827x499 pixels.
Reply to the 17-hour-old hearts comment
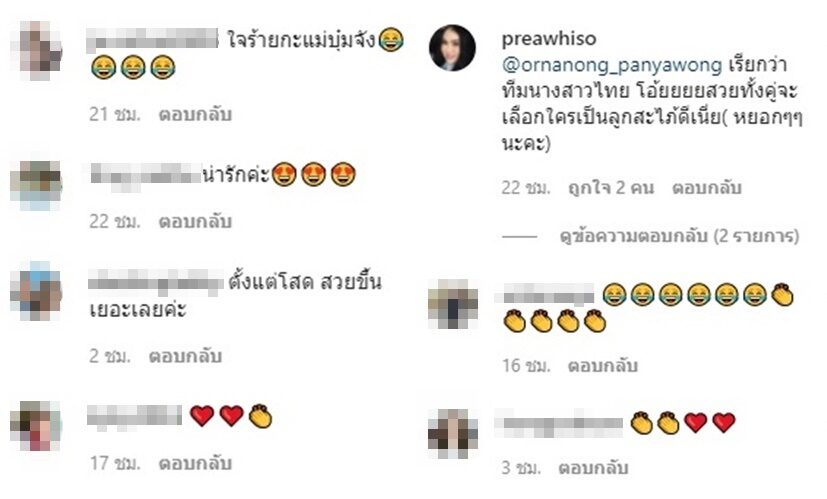click(195, 463)
